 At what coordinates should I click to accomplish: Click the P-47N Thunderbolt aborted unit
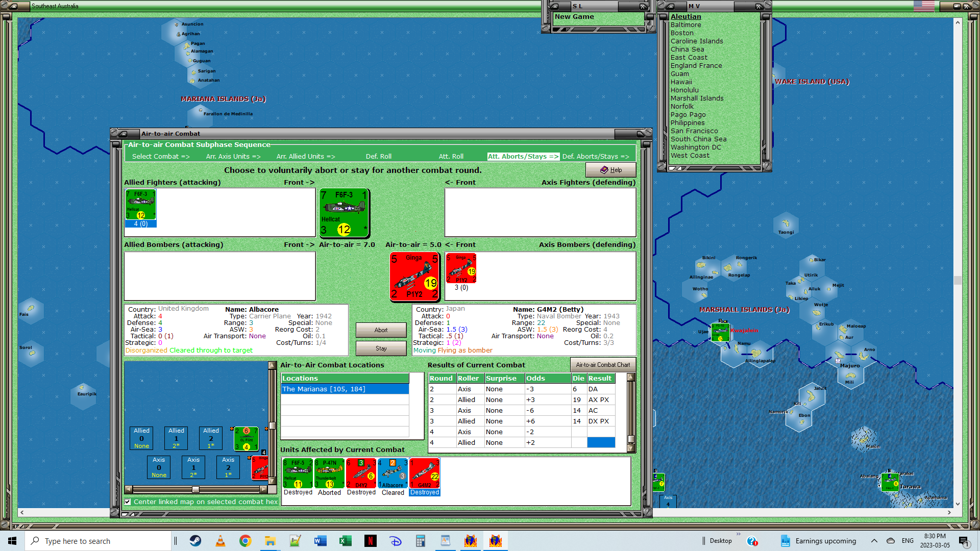[329, 473]
